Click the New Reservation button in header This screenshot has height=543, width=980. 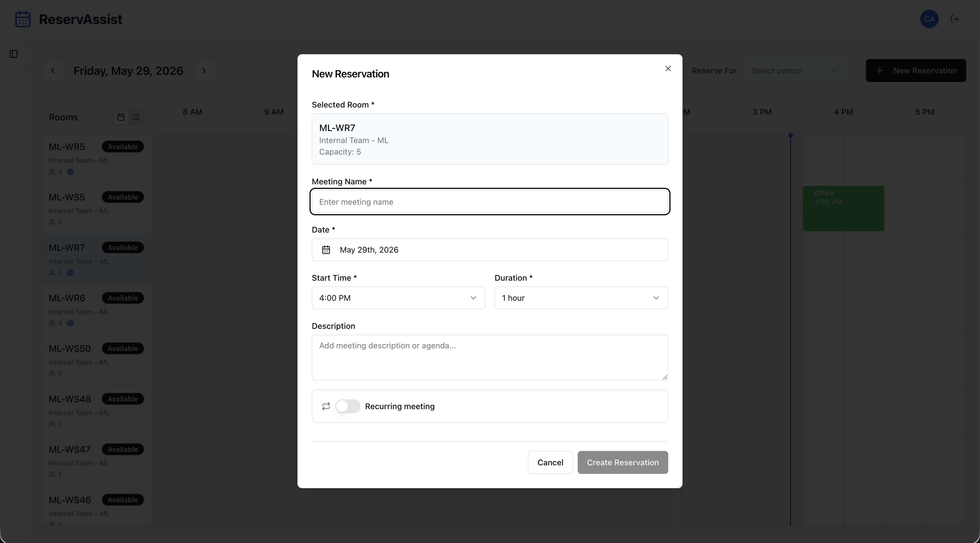(x=916, y=71)
